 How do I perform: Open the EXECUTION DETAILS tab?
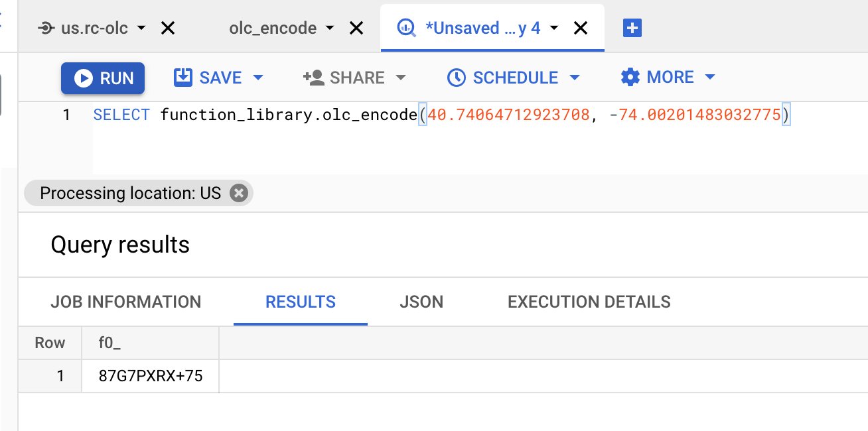589,302
